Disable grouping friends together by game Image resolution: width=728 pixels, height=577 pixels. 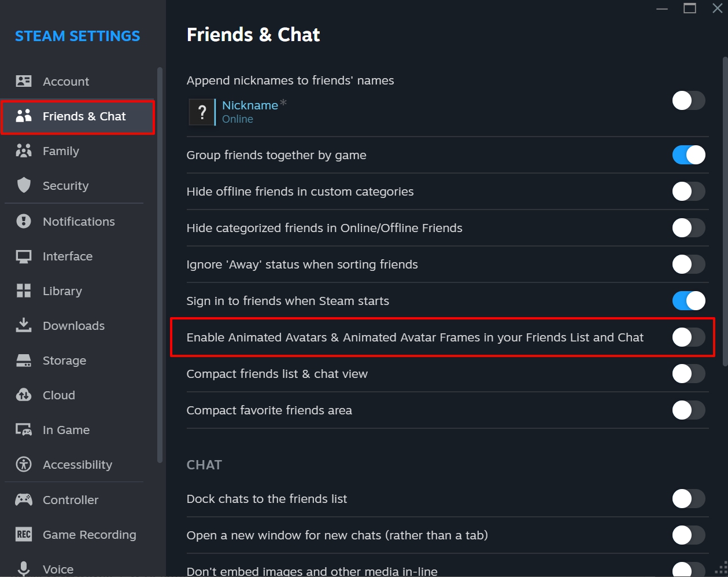tap(688, 155)
